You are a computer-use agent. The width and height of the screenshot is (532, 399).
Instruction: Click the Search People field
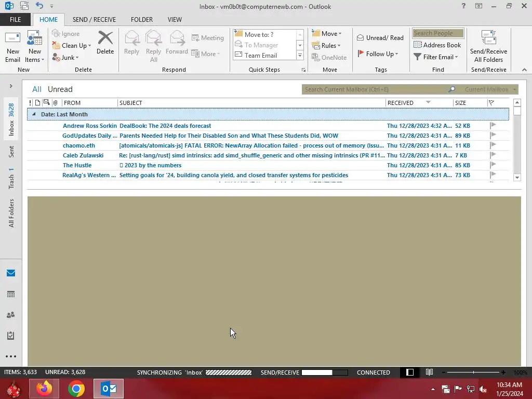tap(438, 33)
